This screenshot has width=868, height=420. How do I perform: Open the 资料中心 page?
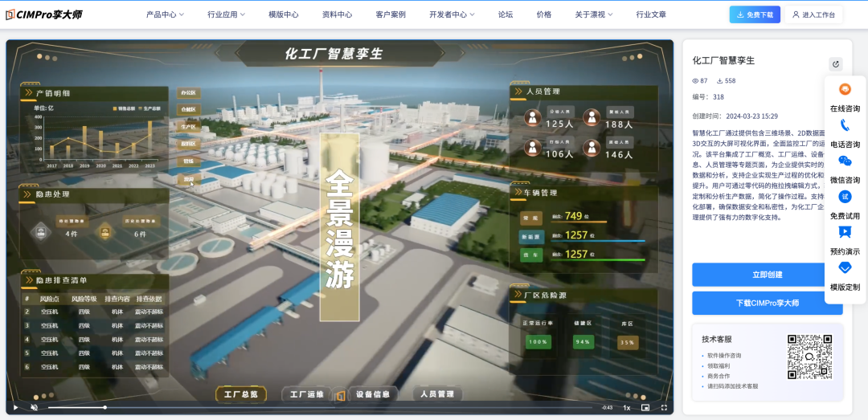(x=337, y=15)
